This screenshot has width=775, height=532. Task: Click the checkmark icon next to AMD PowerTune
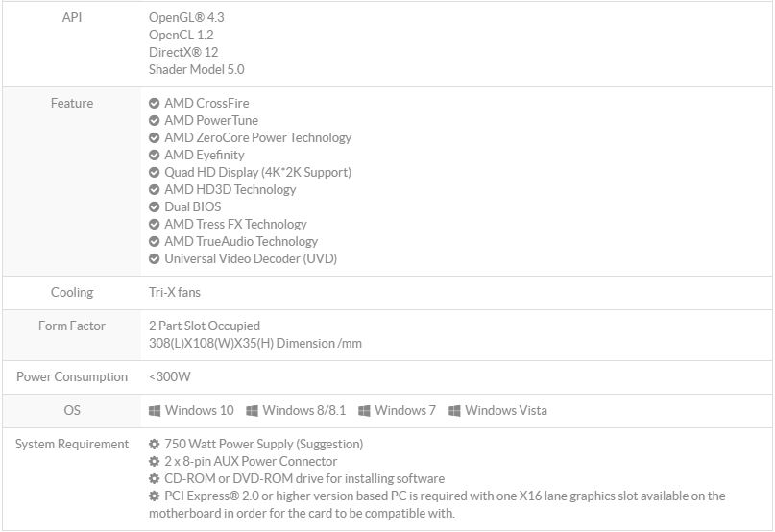click(155, 121)
